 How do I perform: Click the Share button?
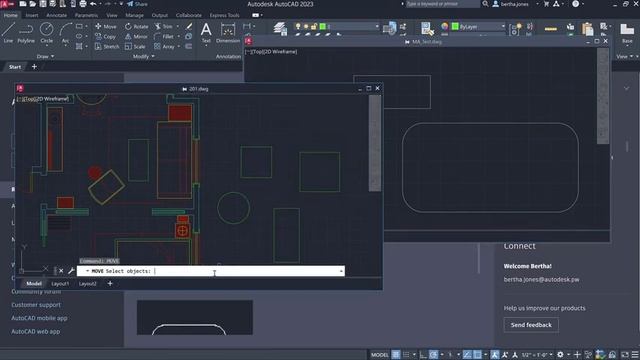[137, 4]
